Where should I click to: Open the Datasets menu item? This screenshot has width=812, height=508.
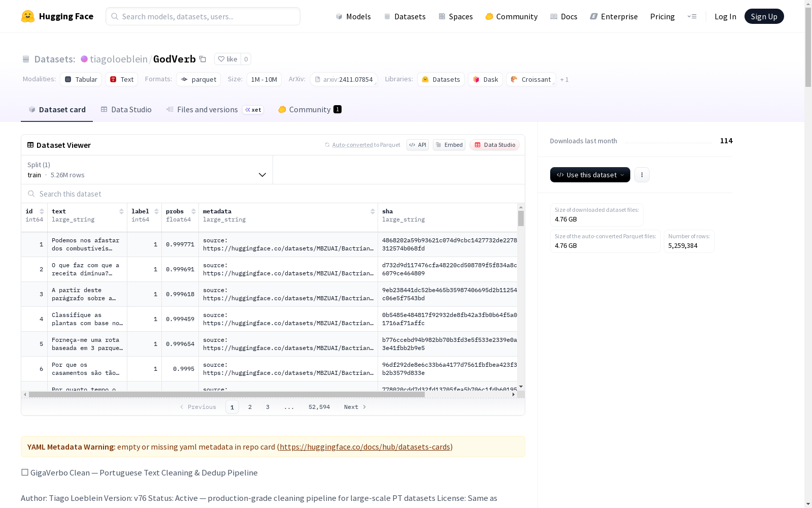coord(404,16)
